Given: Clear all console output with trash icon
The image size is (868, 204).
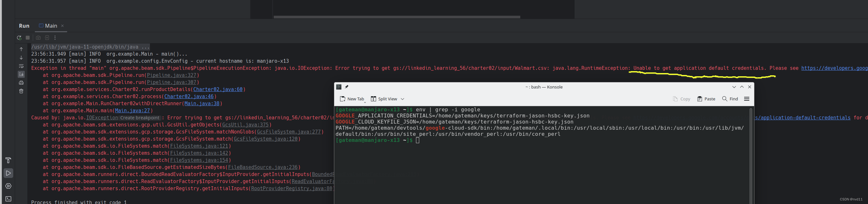Looking at the screenshot, I should (21, 91).
